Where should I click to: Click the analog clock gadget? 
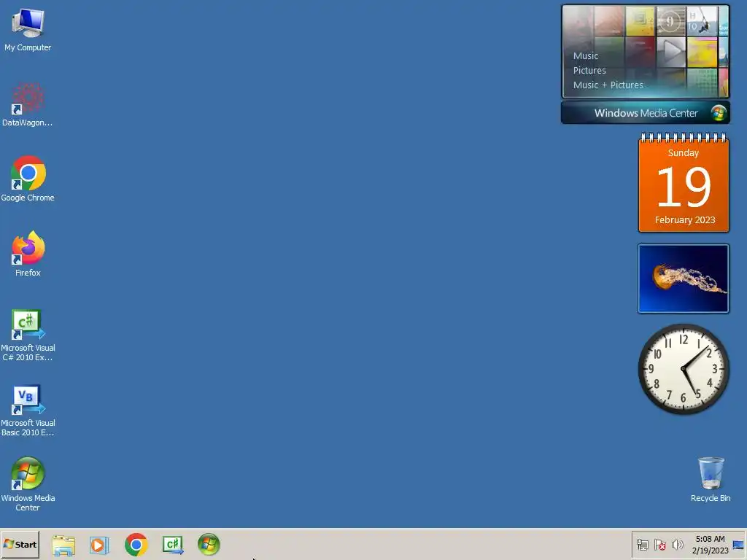(x=684, y=369)
